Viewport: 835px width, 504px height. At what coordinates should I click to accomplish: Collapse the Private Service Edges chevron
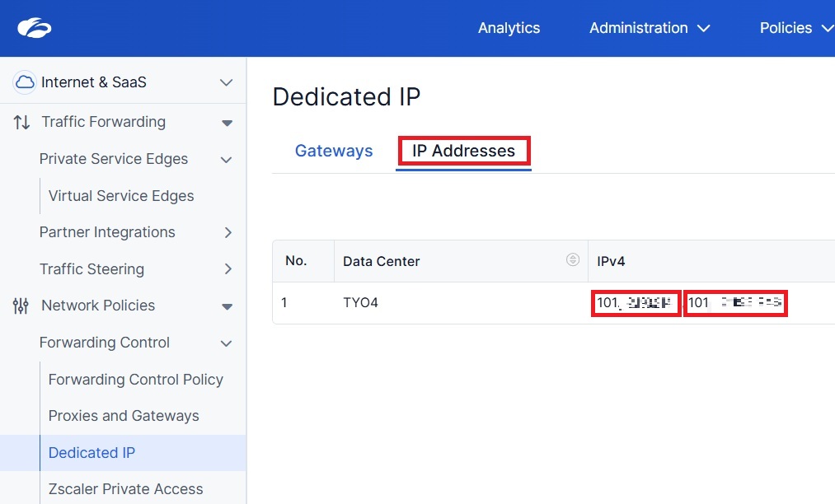(x=227, y=160)
